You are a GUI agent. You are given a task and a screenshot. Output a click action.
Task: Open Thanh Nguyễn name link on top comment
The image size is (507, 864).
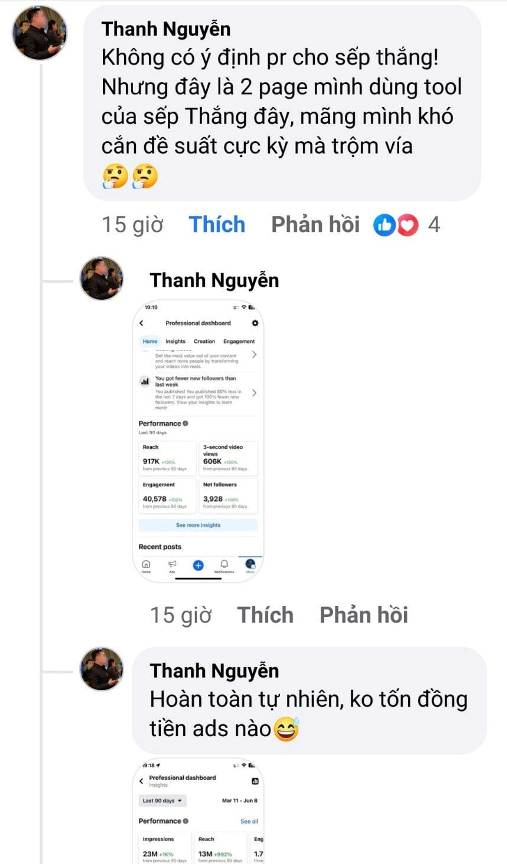166,29
